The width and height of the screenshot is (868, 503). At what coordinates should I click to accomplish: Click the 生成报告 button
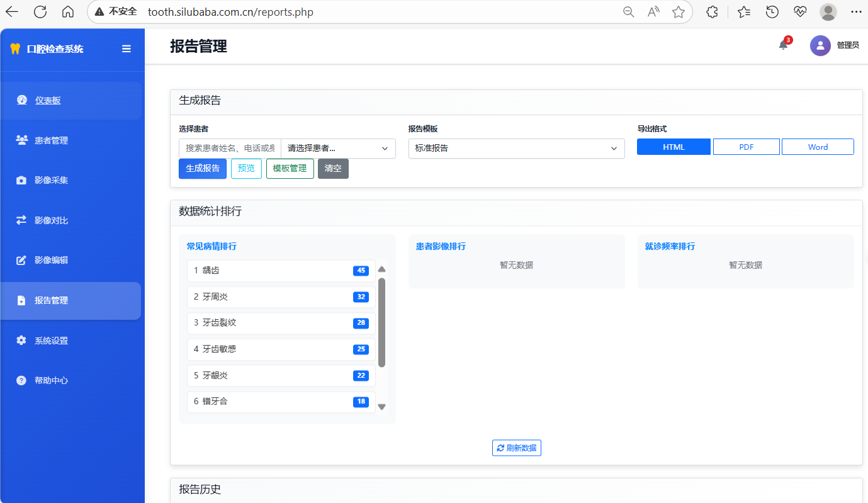(202, 169)
